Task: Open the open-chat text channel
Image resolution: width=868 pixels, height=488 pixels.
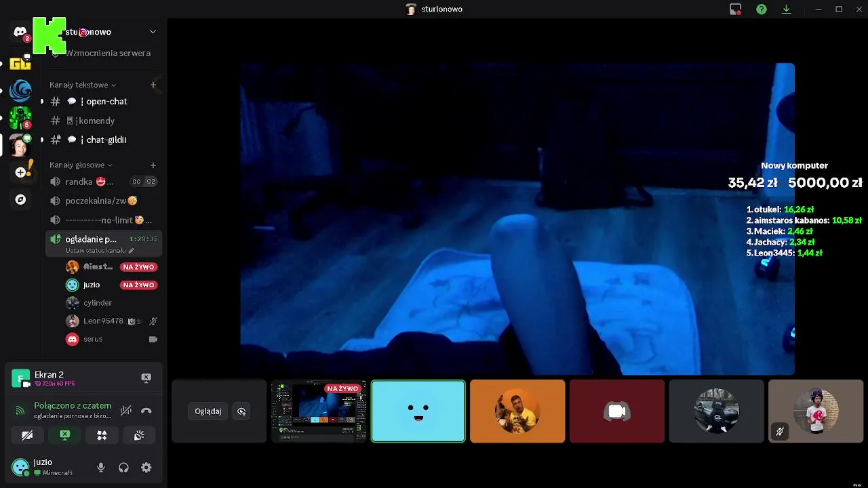Action: (104, 101)
